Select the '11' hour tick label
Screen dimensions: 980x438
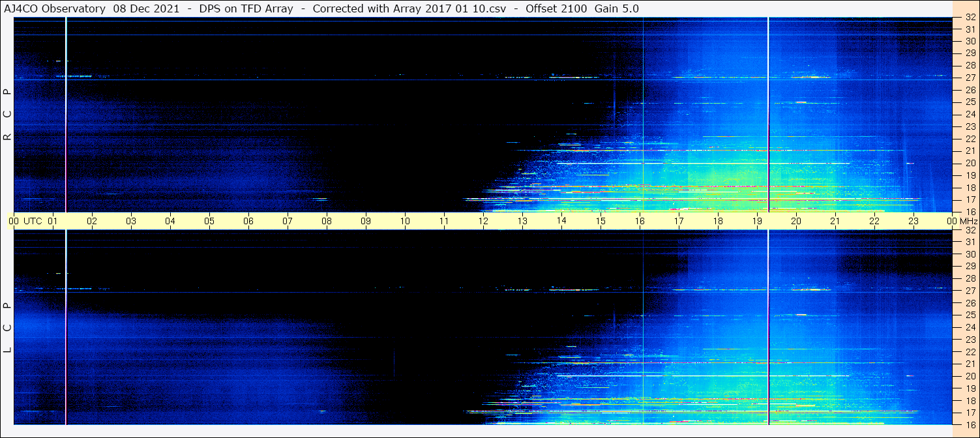tap(444, 221)
